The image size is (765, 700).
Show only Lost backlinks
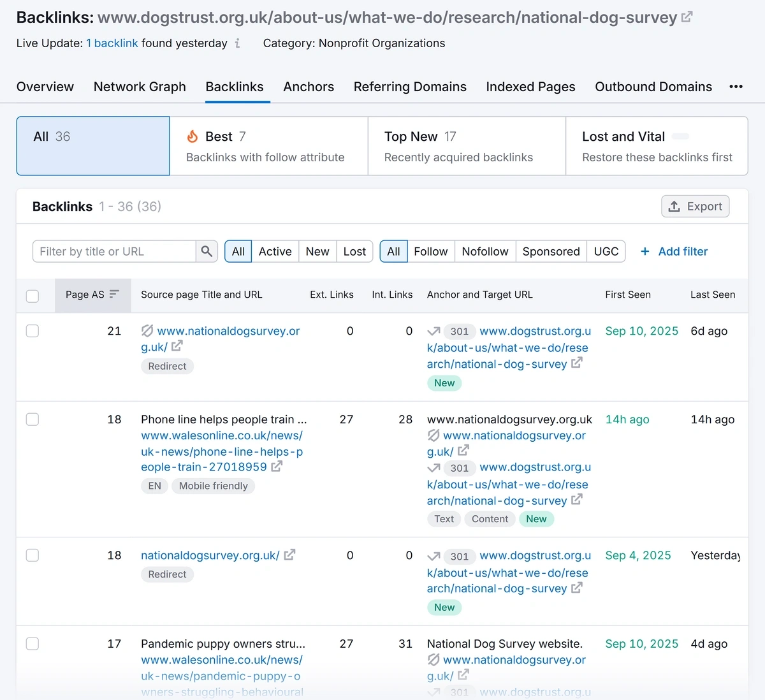pos(354,251)
